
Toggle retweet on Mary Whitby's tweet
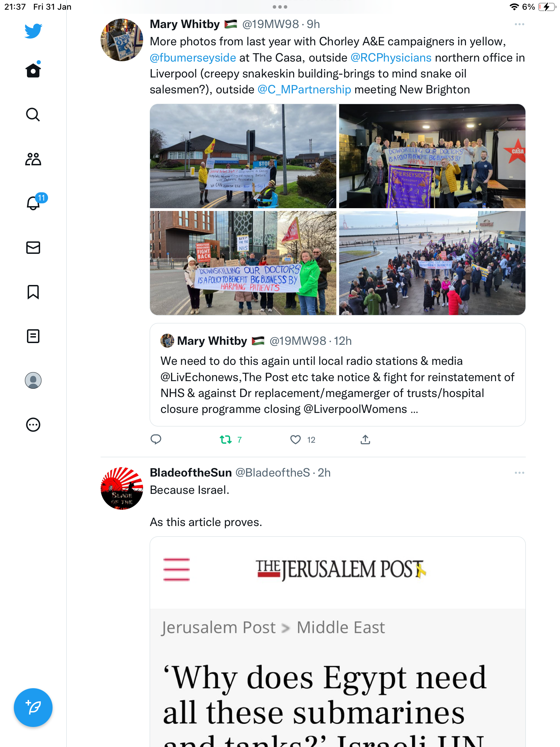[x=231, y=440]
